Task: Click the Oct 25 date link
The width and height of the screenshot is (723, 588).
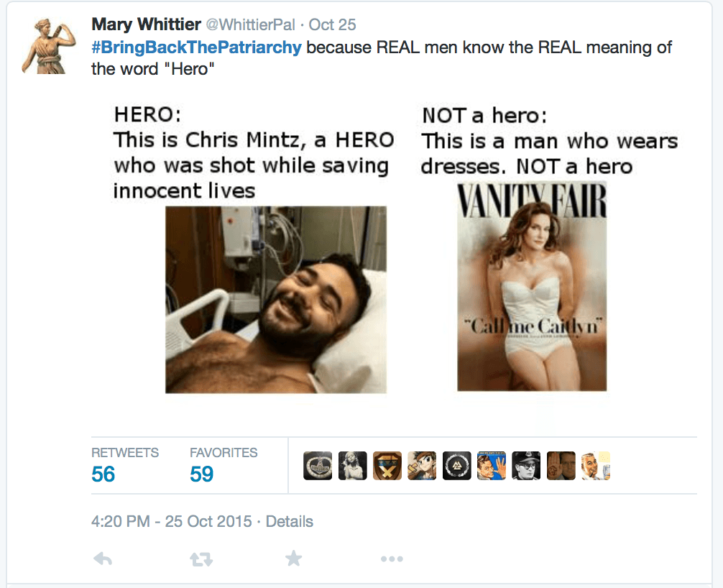Action: (x=332, y=24)
